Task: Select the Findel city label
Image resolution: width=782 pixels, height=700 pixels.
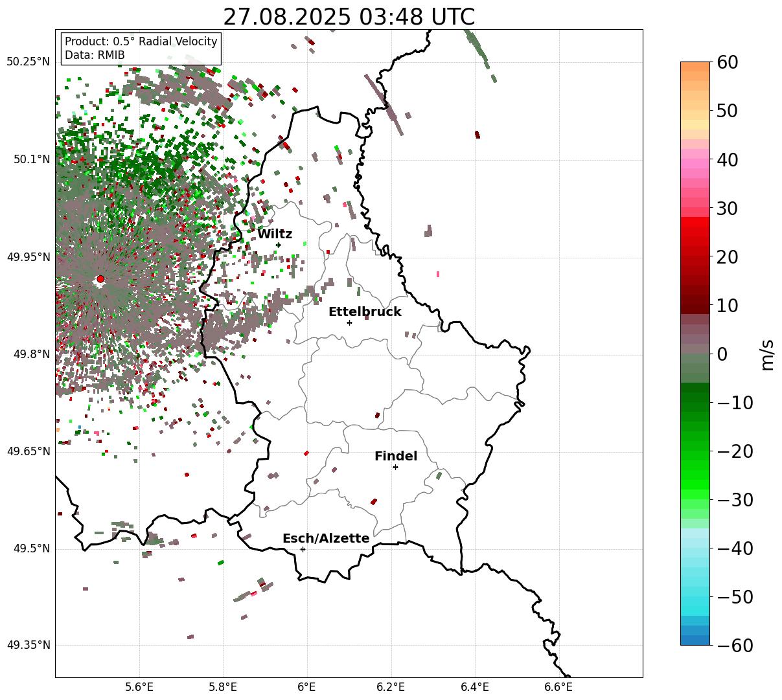Action: (396, 457)
